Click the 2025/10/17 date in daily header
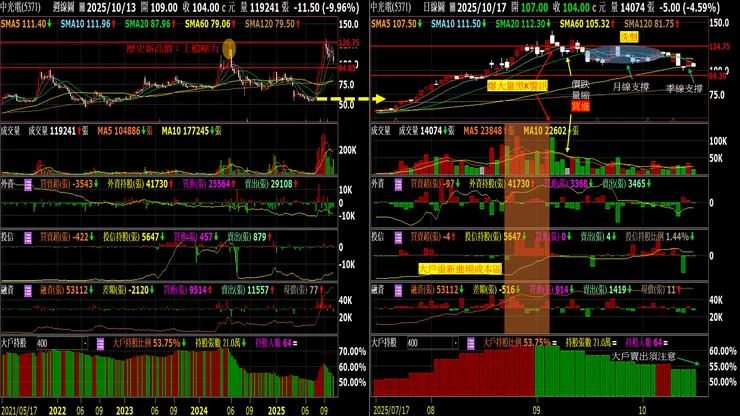740x416 pixels. (483, 8)
